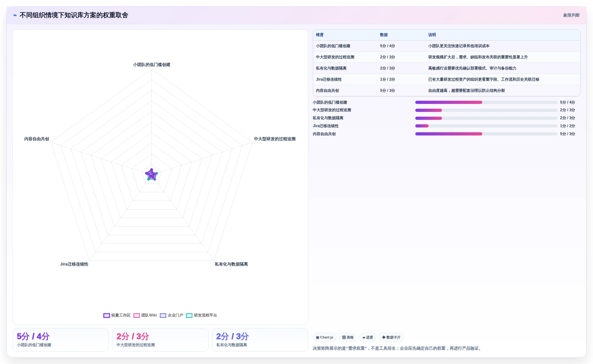Click the 进度 tag chip
Image resolution: width=593 pixels, height=364 pixels.
(368, 337)
